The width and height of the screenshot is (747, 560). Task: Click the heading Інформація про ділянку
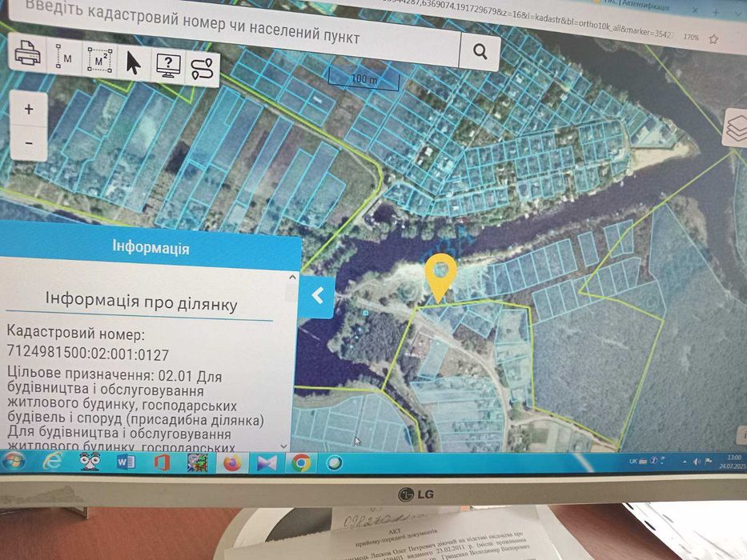tap(141, 302)
